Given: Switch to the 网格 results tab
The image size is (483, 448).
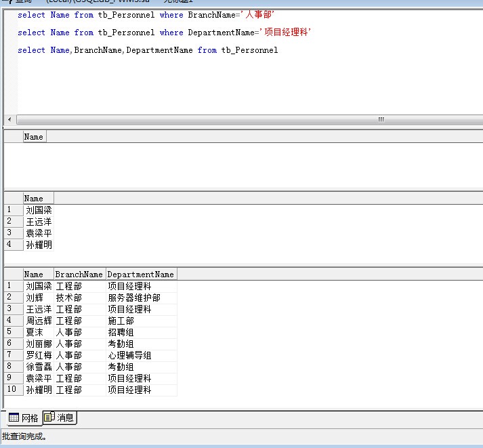Looking at the screenshot, I should click(x=24, y=418).
